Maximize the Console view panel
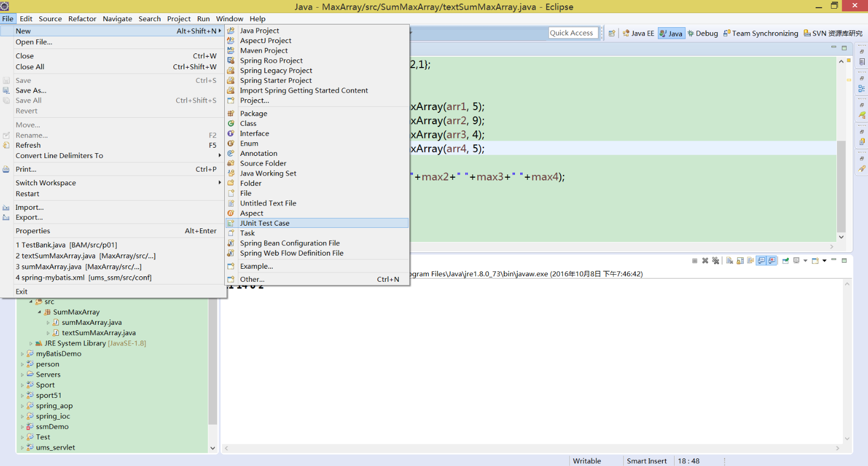The height and width of the screenshot is (466, 868). pos(844,260)
